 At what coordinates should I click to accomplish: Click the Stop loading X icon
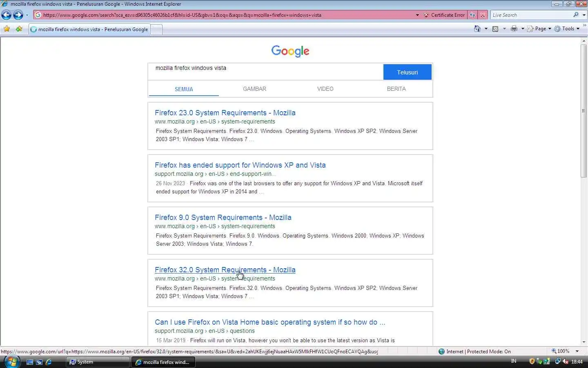point(483,15)
